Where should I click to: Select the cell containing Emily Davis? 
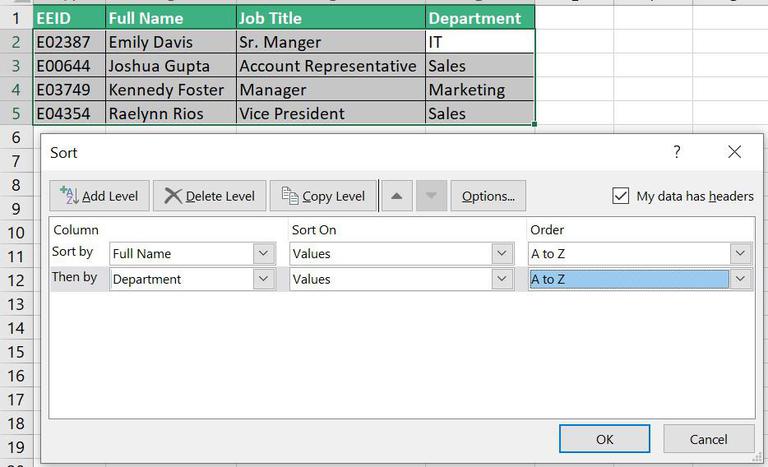point(170,42)
